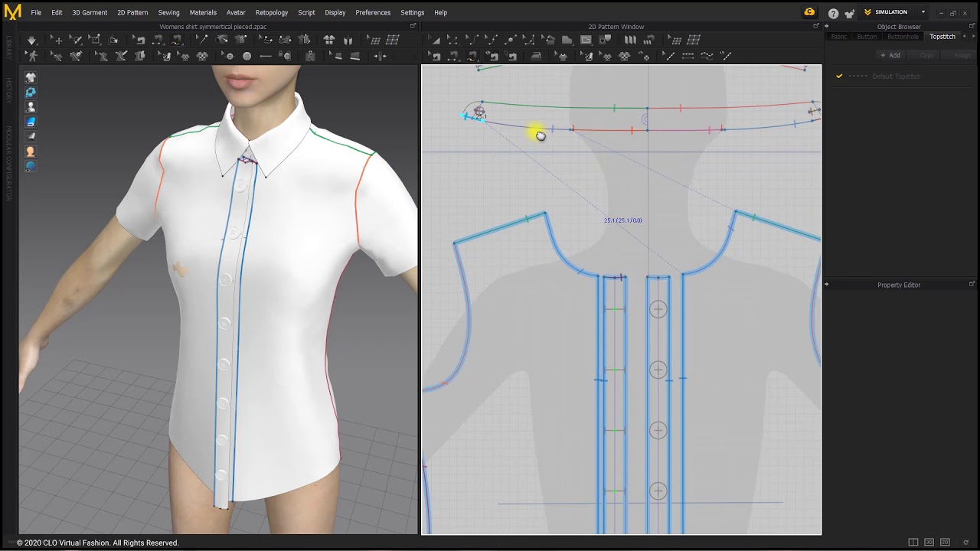Select the Edit Curvature tool in 2D toolbar
The height and width of the screenshot is (551, 980).
[x=473, y=40]
